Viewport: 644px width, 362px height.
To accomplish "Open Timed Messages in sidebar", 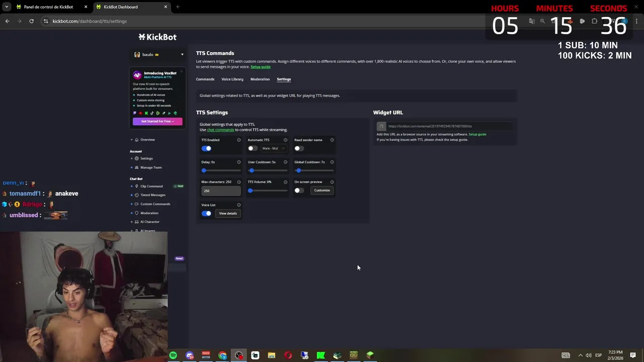I will (153, 195).
